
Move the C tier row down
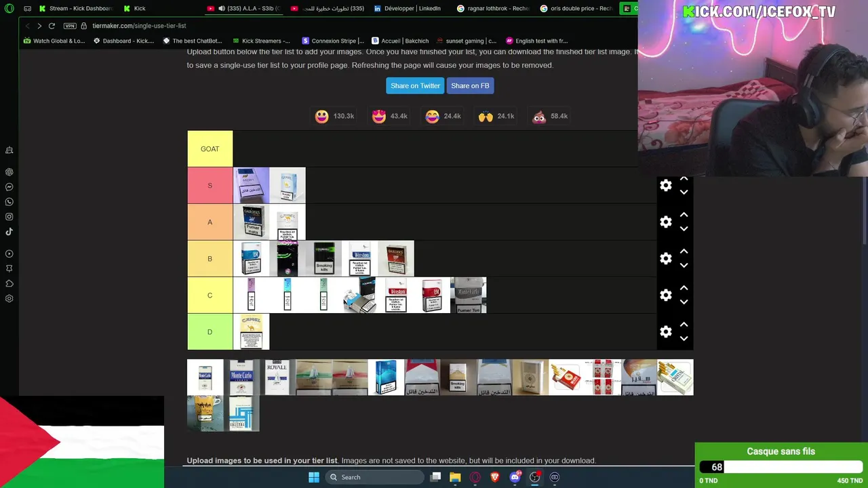pos(684,302)
